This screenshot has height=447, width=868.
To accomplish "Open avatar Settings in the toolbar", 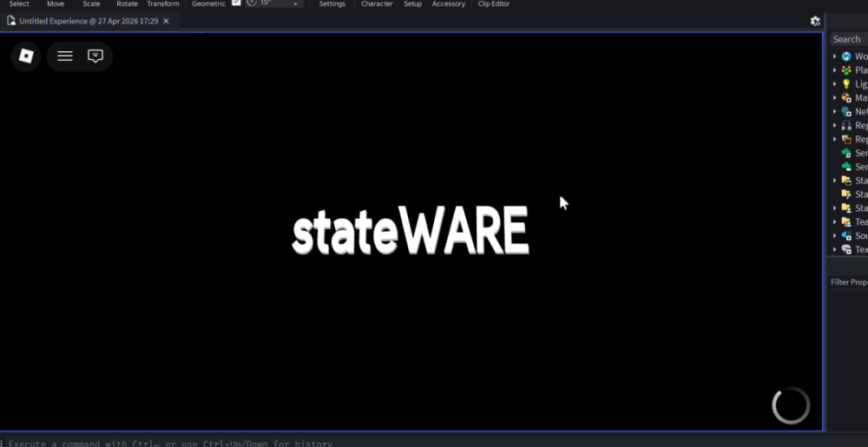I will point(332,3).
